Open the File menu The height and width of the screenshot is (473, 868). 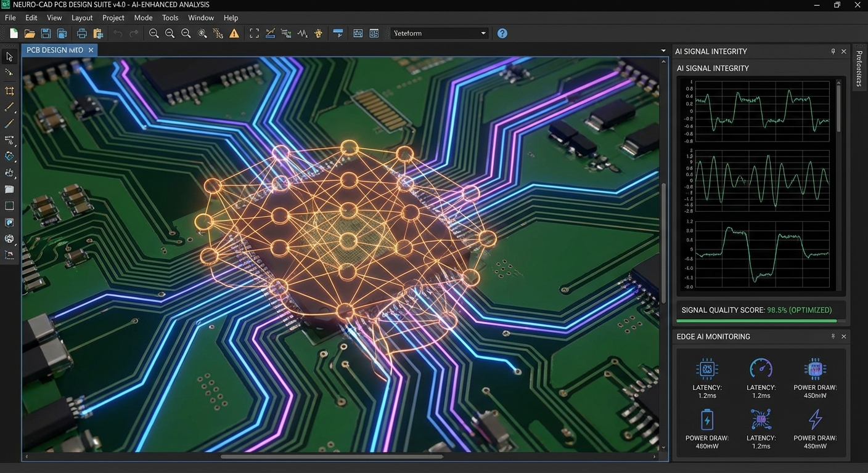coord(10,18)
